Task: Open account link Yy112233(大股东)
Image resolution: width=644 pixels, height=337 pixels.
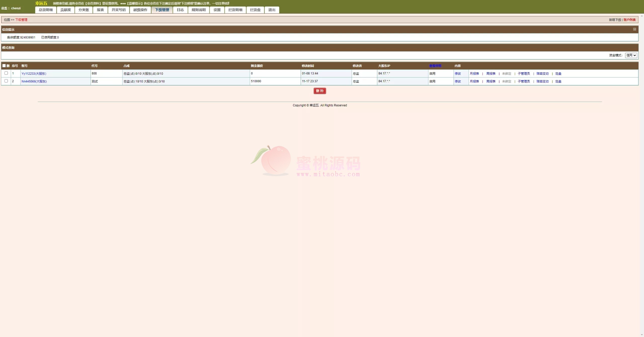Action: pyautogui.click(x=34, y=74)
